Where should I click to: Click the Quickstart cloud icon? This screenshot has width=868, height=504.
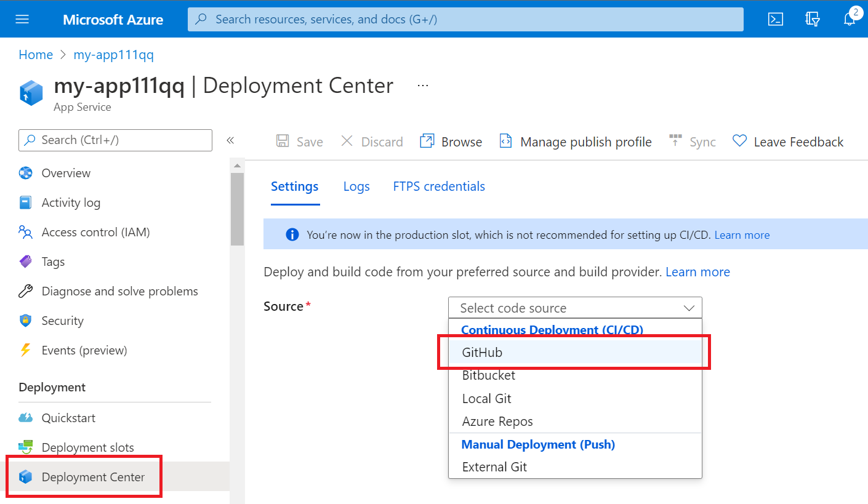[x=25, y=418]
